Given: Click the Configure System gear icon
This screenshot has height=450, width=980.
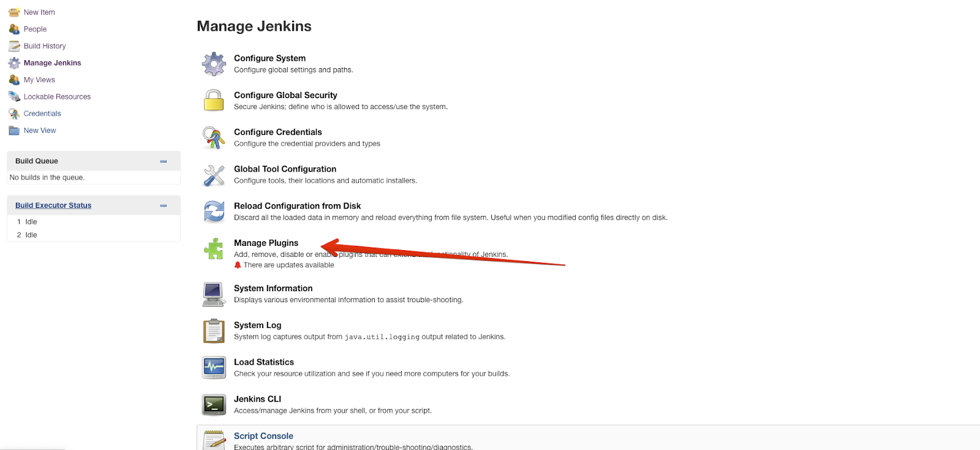Looking at the screenshot, I should [214, 64].
